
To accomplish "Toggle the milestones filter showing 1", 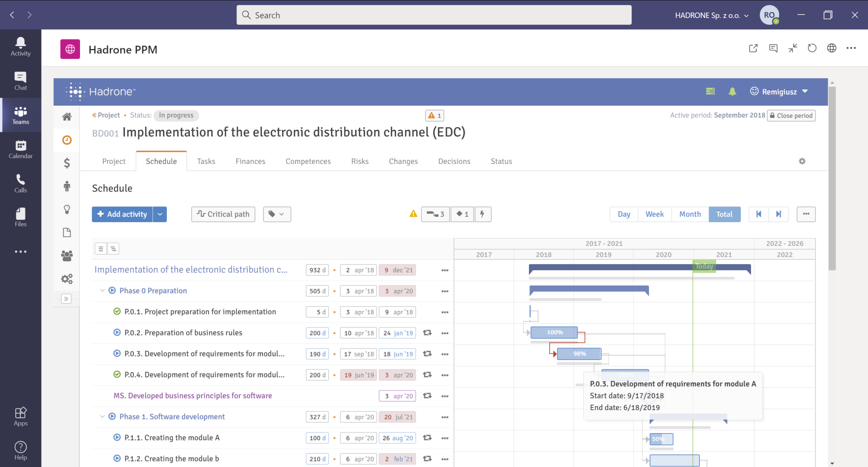I will tap(462, 214).
